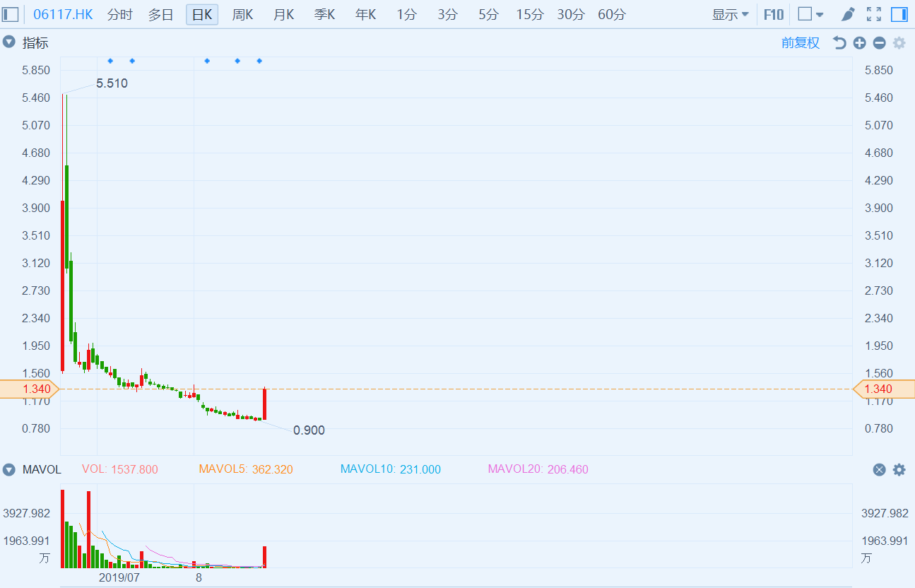915x588 pixels.
Task: Open the drawing brush tool
Action: [849, 14]
